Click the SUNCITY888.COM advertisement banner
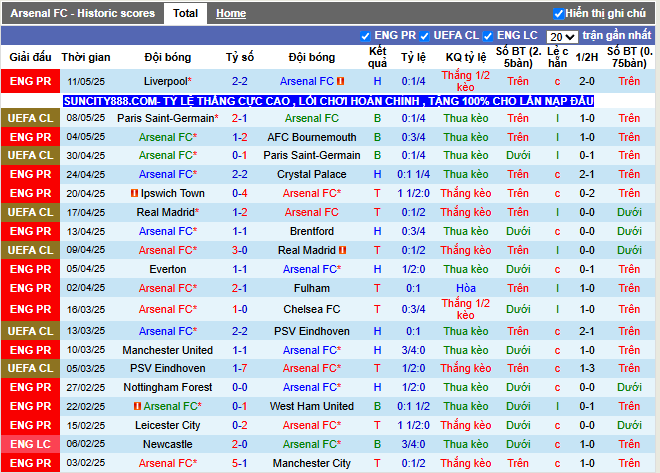Viewport: 660px width, 473px height. 328,101
